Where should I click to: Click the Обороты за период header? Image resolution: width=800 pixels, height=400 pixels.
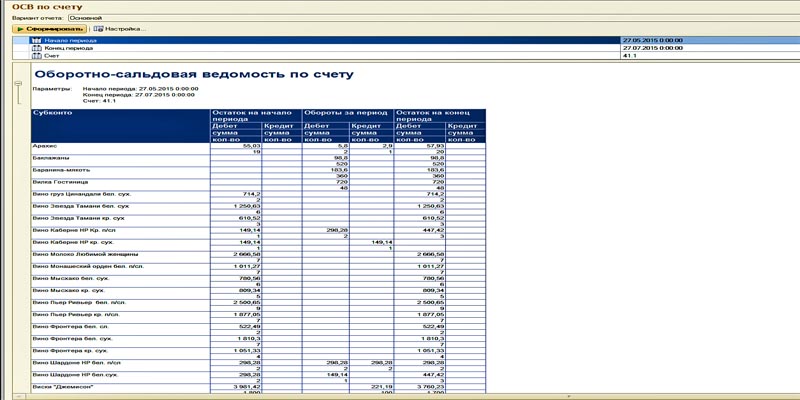pyautogui.click(x=347, y=113)
